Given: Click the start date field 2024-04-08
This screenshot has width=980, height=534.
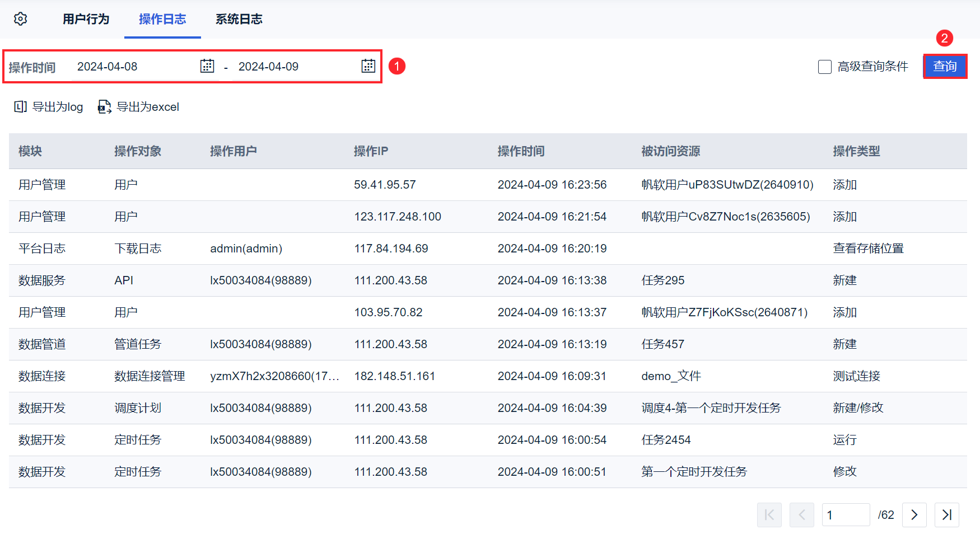Looking at the screenshot, I should point(134,67).
